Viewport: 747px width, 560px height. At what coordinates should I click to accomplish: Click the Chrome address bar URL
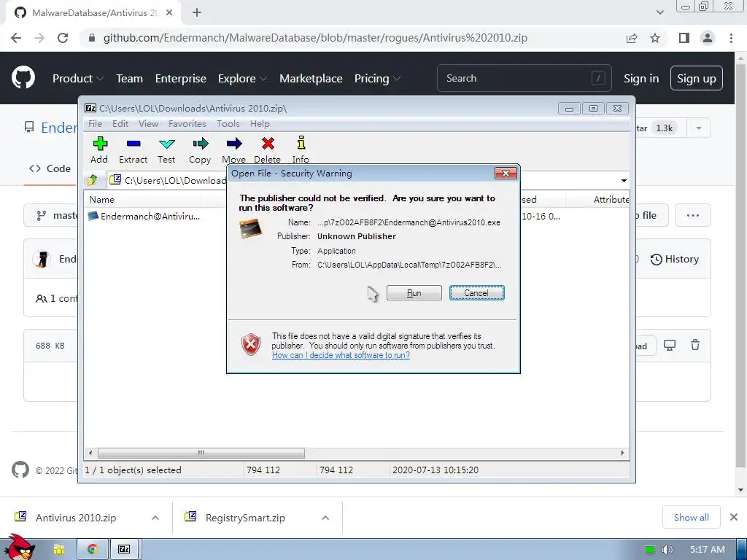(315, 38)
